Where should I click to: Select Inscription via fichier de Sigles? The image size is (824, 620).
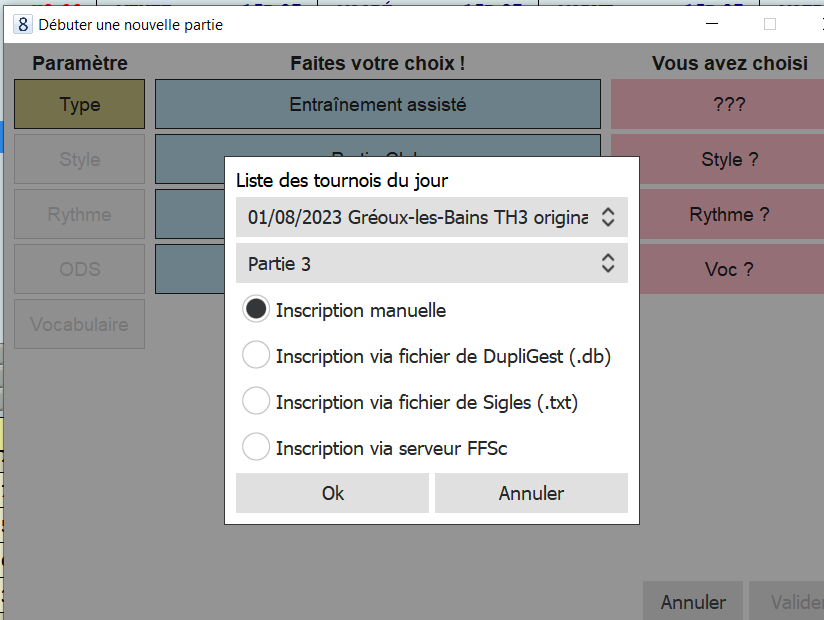tap(257, 402)
